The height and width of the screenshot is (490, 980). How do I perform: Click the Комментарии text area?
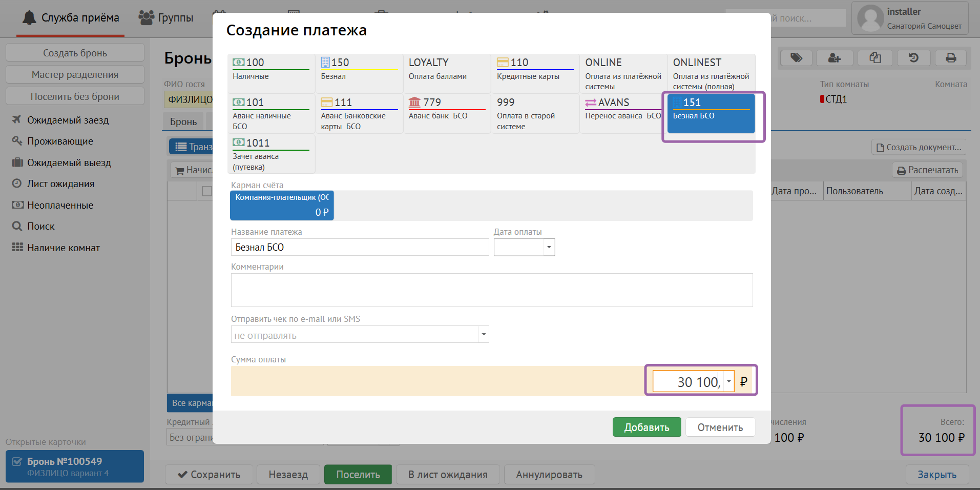pyautogui.click(x=491, y=290)
